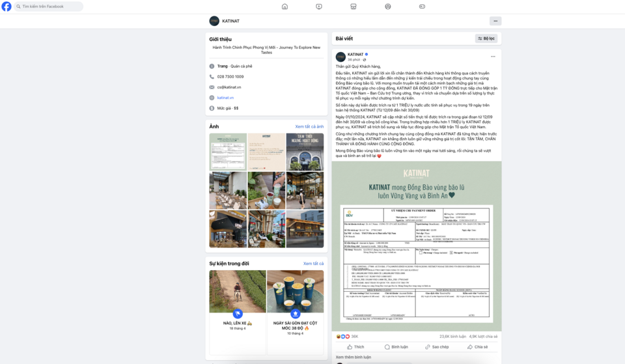The image size is (625, 364).
Task: Open the Groups icon in top bar
Action: tap(388, 7)
